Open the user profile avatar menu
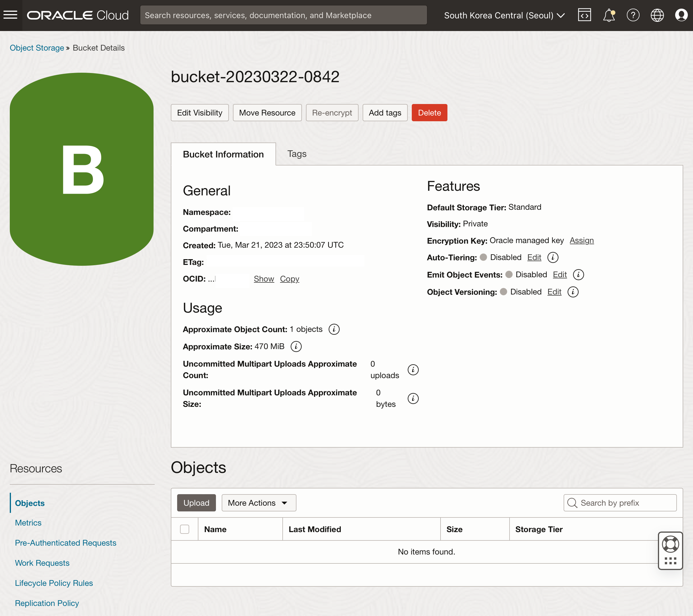The width and height of the screenshot is (693, 616). pos(681,15)
